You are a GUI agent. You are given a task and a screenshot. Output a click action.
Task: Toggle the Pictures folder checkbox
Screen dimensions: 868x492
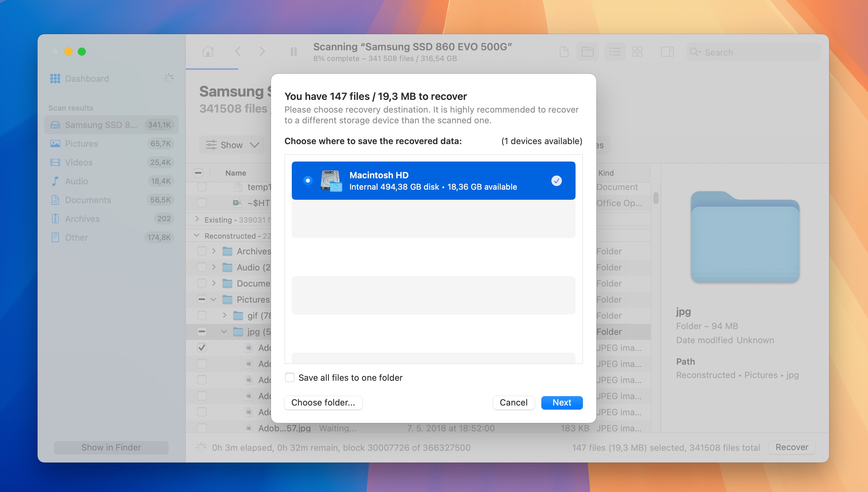tap(202, 299)
